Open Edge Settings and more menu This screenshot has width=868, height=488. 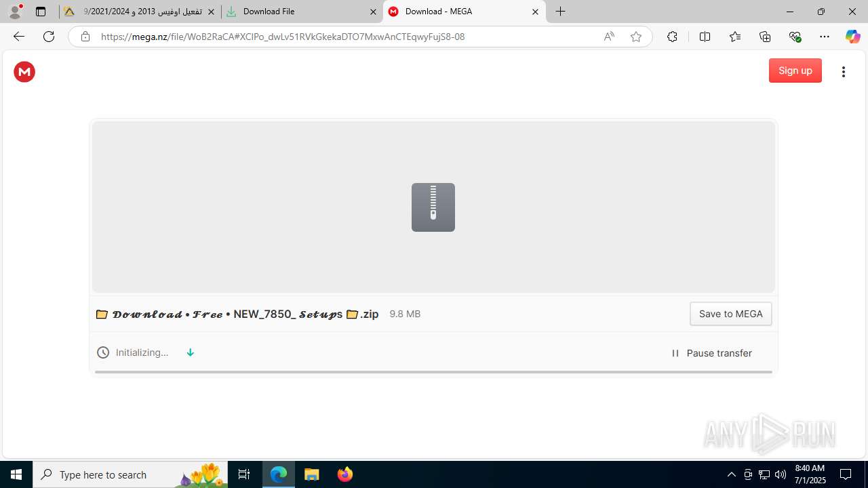(x=825, y=37)
